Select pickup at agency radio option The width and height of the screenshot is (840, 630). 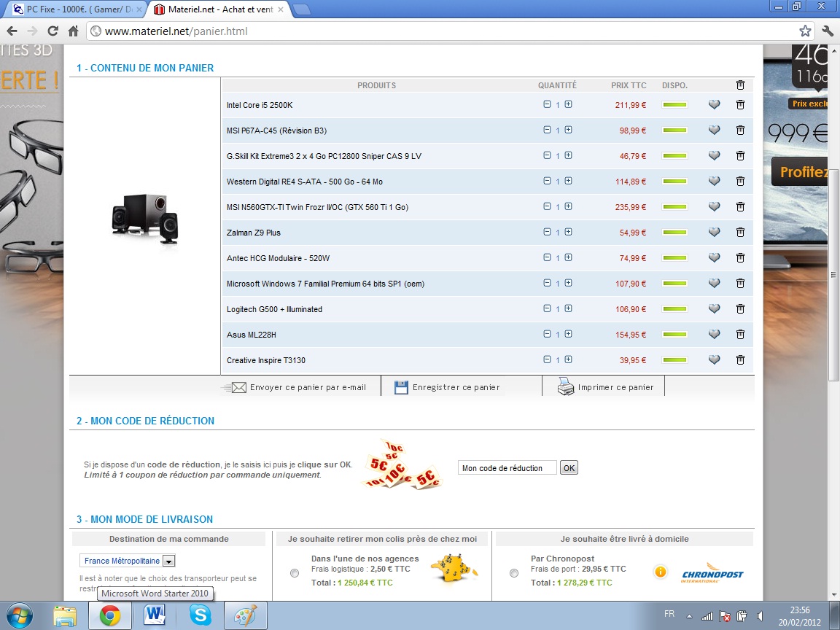[295, 573]
